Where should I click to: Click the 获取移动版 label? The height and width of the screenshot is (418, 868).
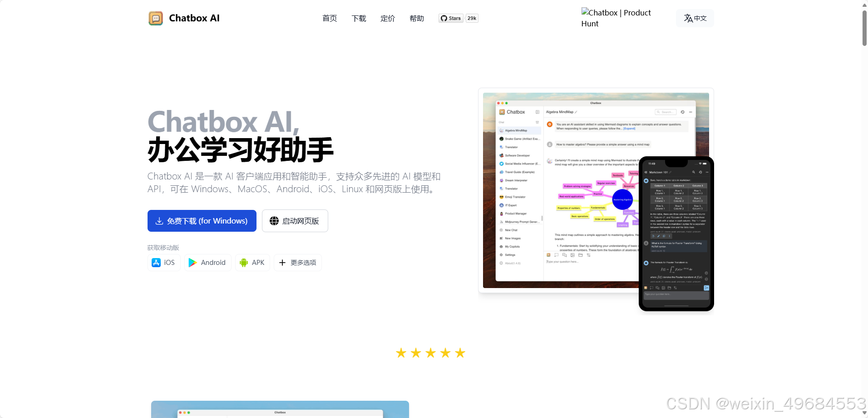point(163,248)
